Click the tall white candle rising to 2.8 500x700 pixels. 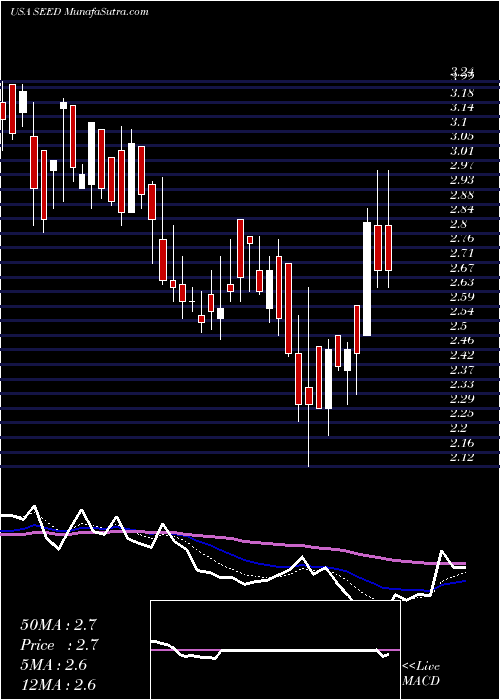[367, 279]
